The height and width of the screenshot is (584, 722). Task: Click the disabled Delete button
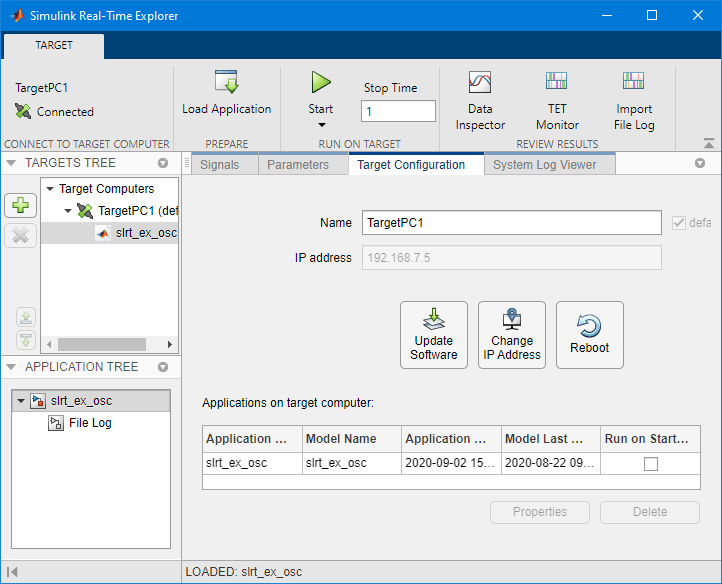tap(650, 512)
